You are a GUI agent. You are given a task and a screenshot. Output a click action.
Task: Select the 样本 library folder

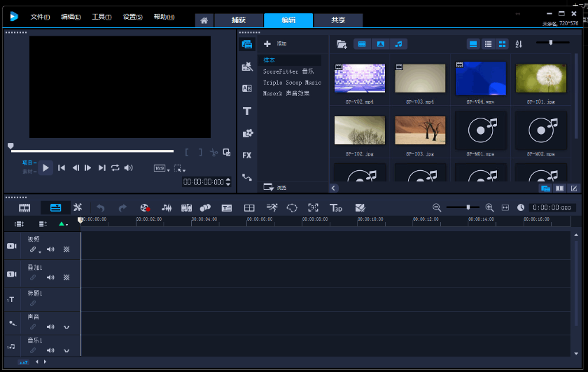(x=289, y=60)
